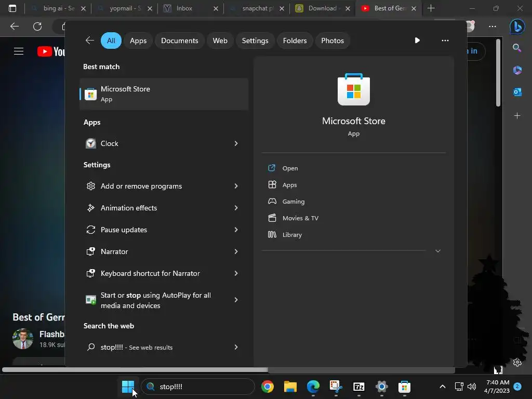Expand the Clock result chevron
The image size is (532, 399).
coord(236,143)
